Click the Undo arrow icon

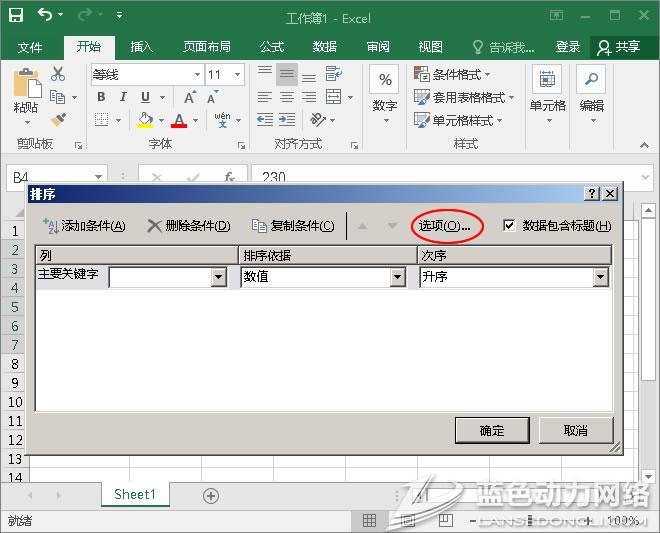[45, 15]
